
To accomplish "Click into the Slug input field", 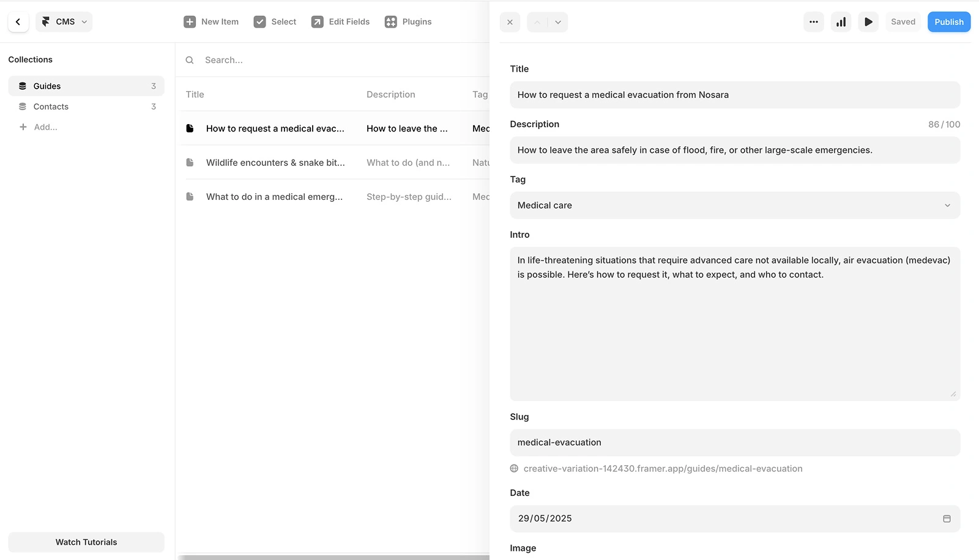I will tap(734, 443).
